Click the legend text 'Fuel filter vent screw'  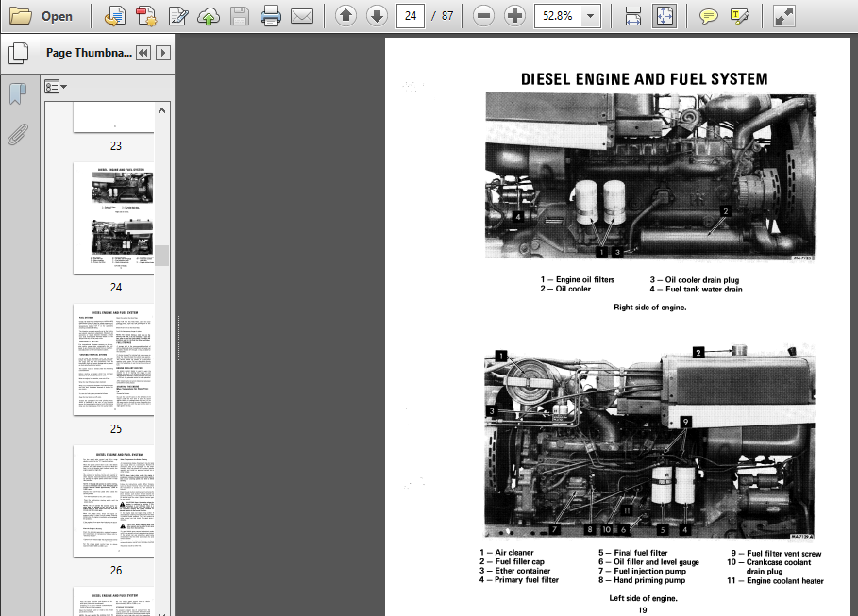783,554
